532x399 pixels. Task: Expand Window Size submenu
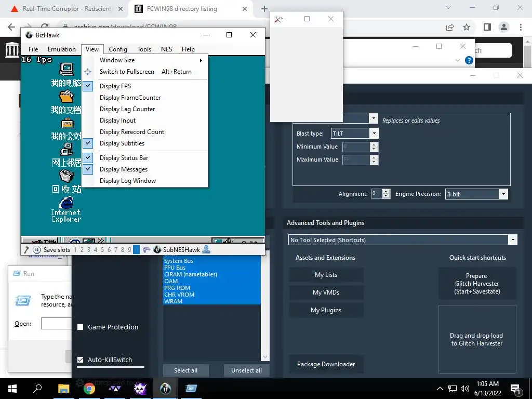click(145, 60)
